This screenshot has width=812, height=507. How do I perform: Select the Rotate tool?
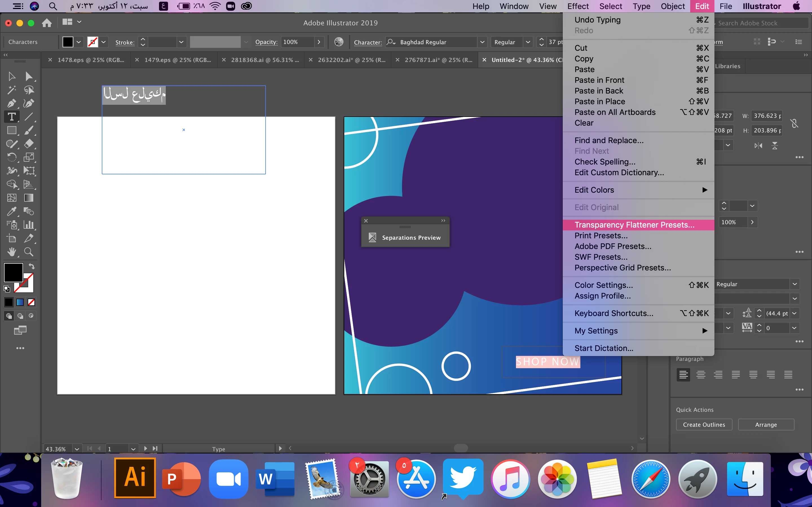coord(11,157)
